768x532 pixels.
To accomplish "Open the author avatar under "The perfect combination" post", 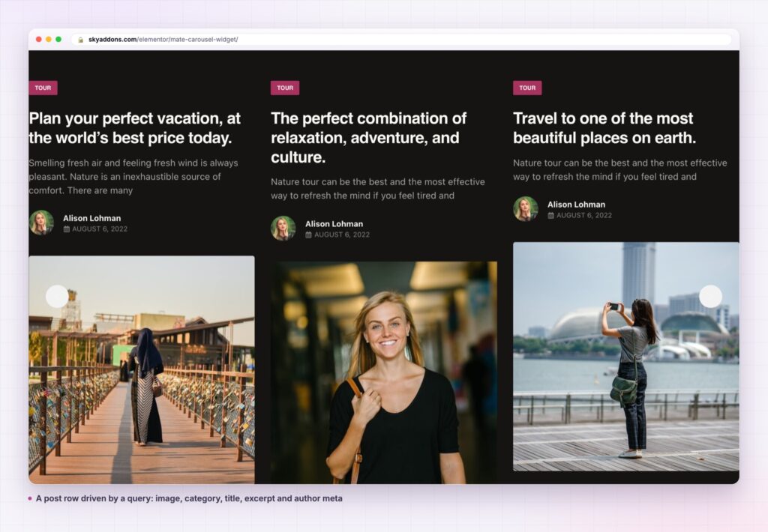I will 283,229.
